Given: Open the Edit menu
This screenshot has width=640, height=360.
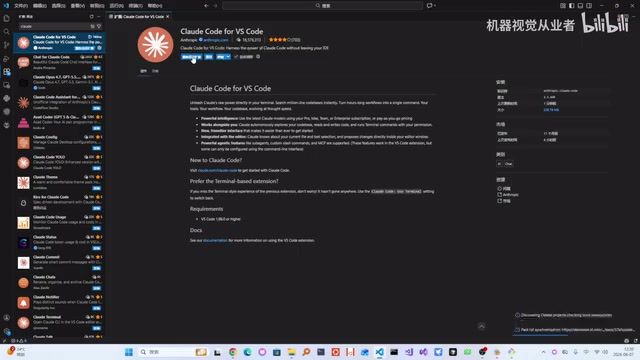Looking at the screenshot, I should click(x=40, y=6).
